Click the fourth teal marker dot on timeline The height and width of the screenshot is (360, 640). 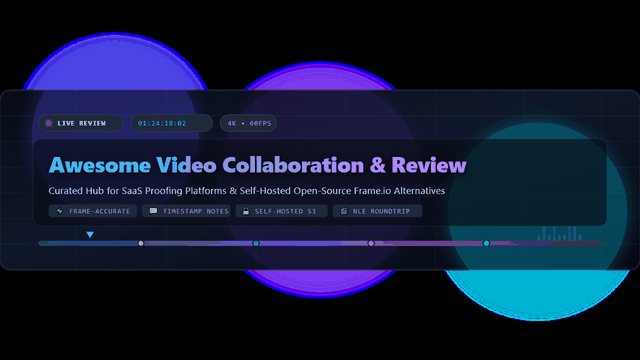click(486, 243)
